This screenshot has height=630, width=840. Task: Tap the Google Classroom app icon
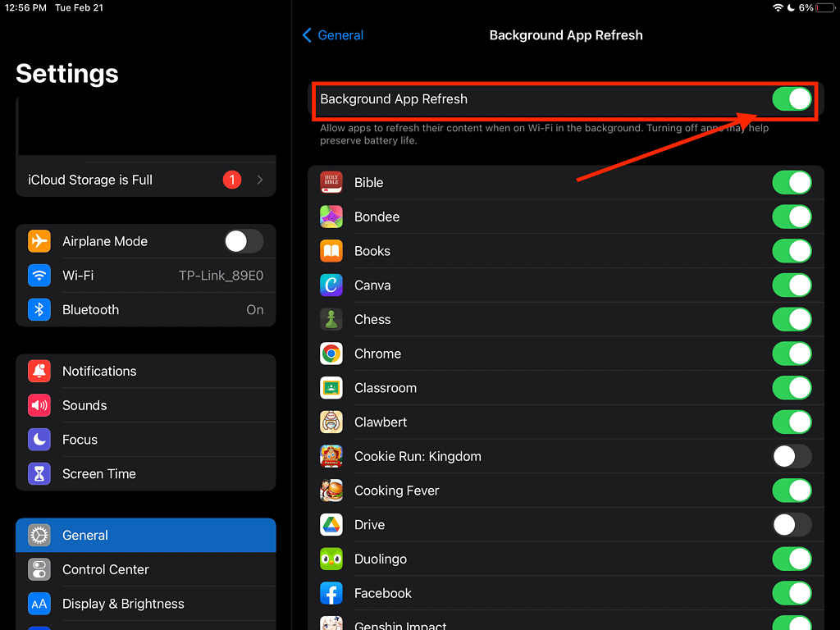click(x=331, y=388)
